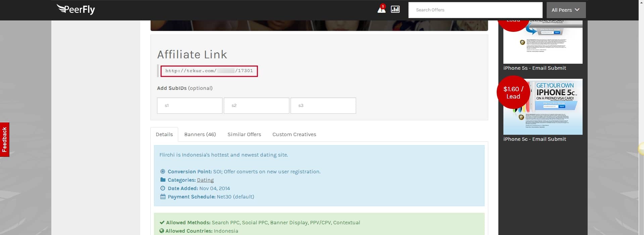Follow the Dating category link
644x235 pixels.
[x=205, y=180]
